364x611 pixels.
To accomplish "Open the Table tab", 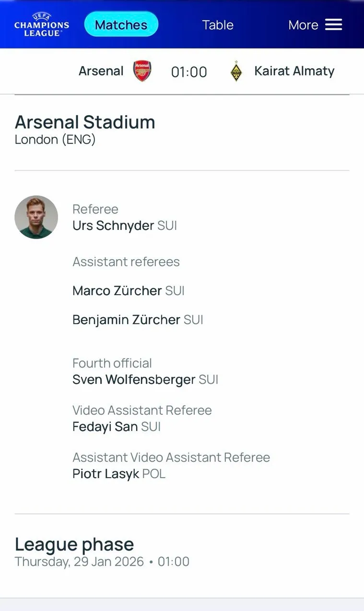I will click(x=218, y=25).
